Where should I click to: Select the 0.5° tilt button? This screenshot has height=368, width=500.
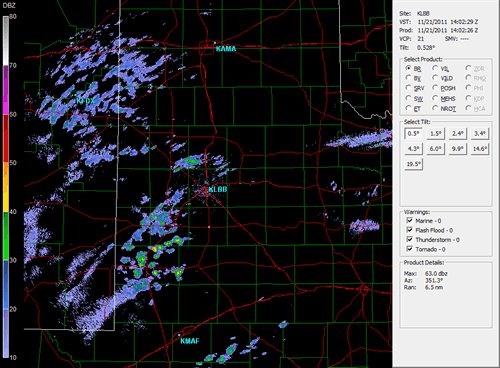[x=413, y=134]
